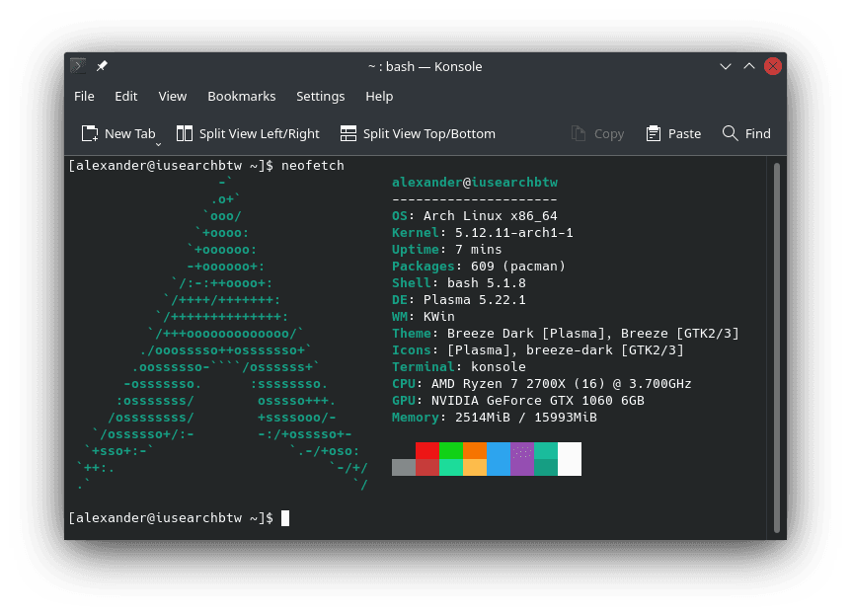Open the Edit menu

[x=126, y=96]
